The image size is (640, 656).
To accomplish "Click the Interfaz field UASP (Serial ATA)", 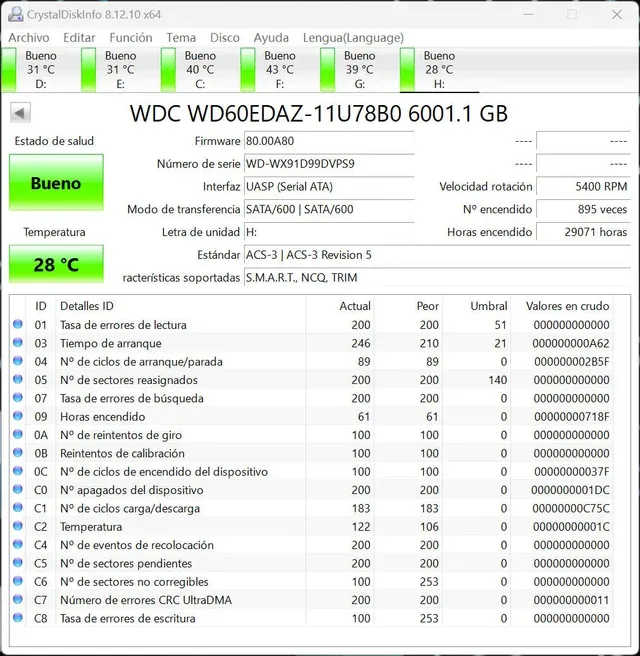I will (329, 186).
